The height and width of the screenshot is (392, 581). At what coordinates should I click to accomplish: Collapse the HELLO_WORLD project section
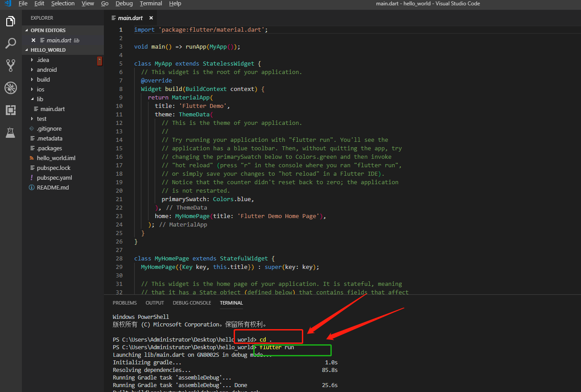point(48,50)
